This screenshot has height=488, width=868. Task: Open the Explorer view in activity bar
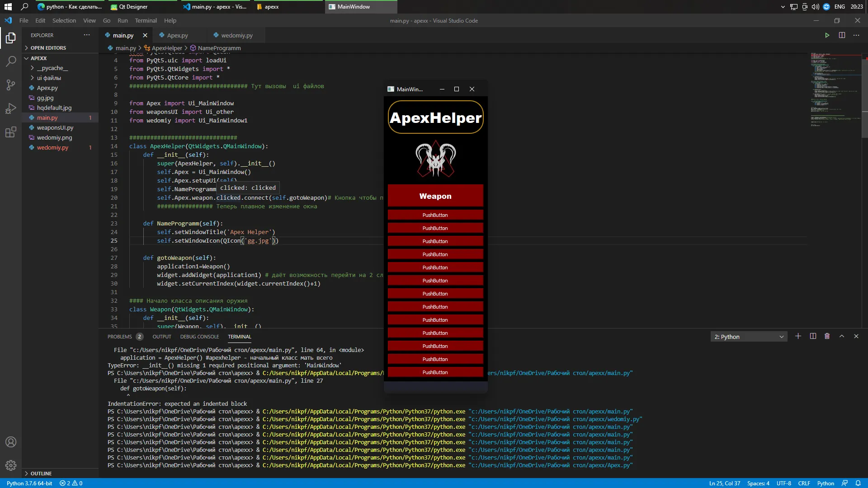11,38
